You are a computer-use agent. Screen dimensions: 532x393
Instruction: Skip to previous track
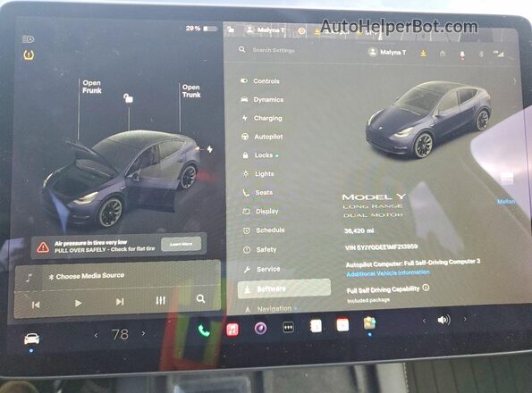36,305
